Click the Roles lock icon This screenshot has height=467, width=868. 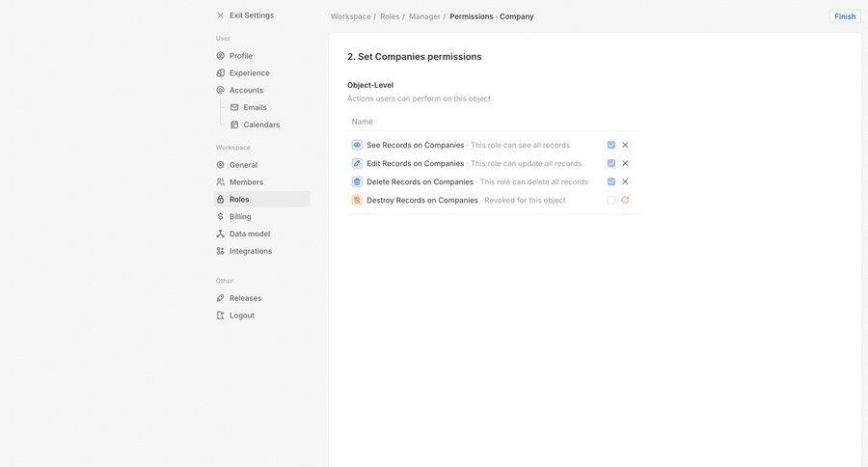[220, 199]
